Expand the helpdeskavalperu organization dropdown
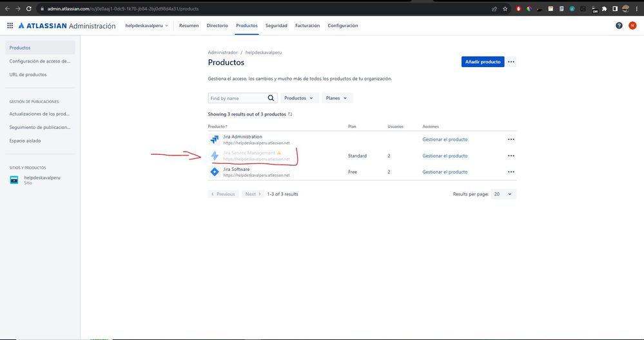This screenshot has height=340, width=644. coord(146,26)
